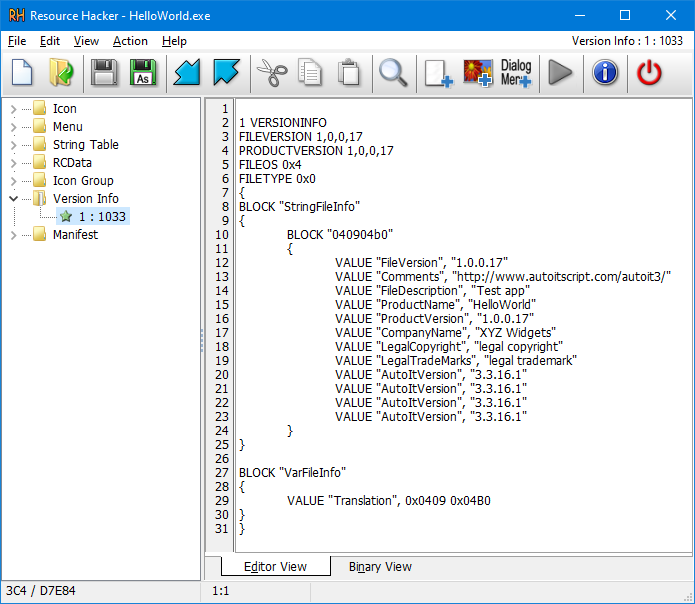Switch to the Binary View tab
Screen dimensions: 695x604
[380, 567]
